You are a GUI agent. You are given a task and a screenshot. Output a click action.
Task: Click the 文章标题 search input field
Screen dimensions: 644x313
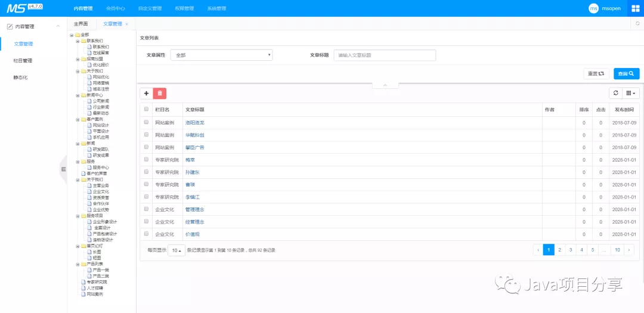pos(385,55)
